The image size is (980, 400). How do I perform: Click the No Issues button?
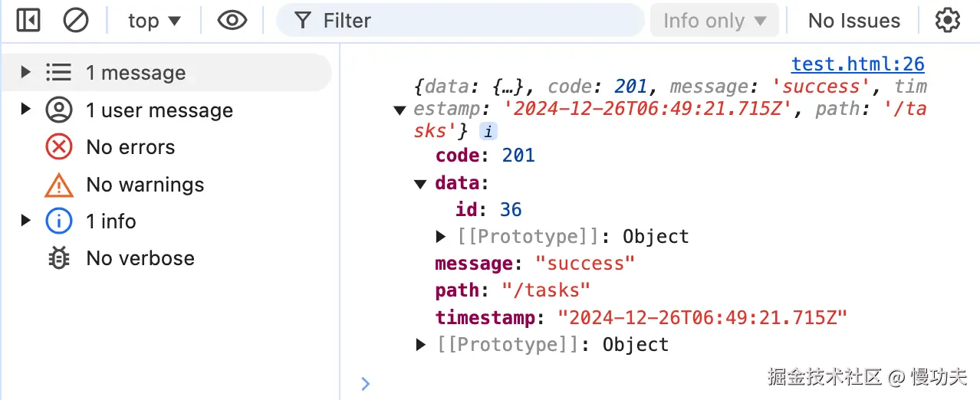pyautogui.click(x=853, y=21)
